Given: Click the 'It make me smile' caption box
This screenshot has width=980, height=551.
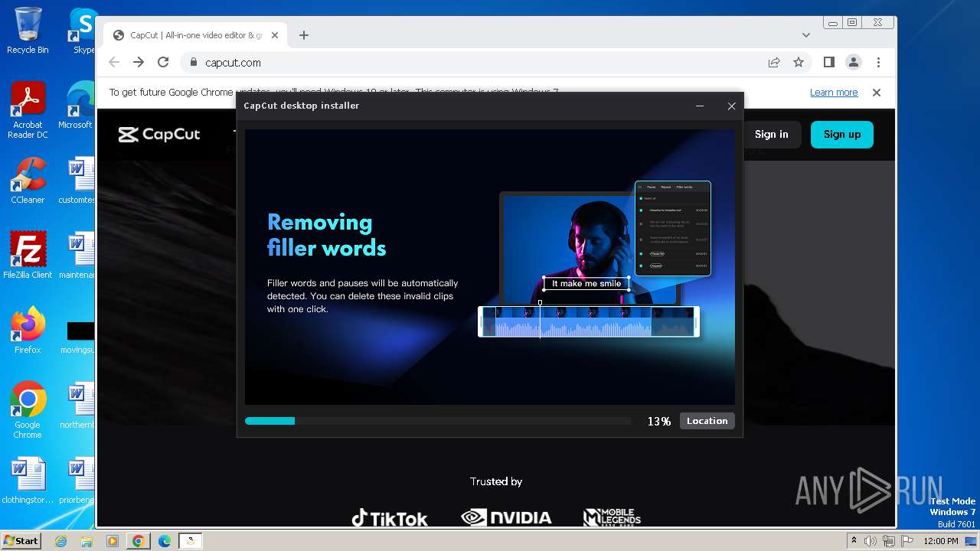Looking at the screenshot, I should (586, 284).
